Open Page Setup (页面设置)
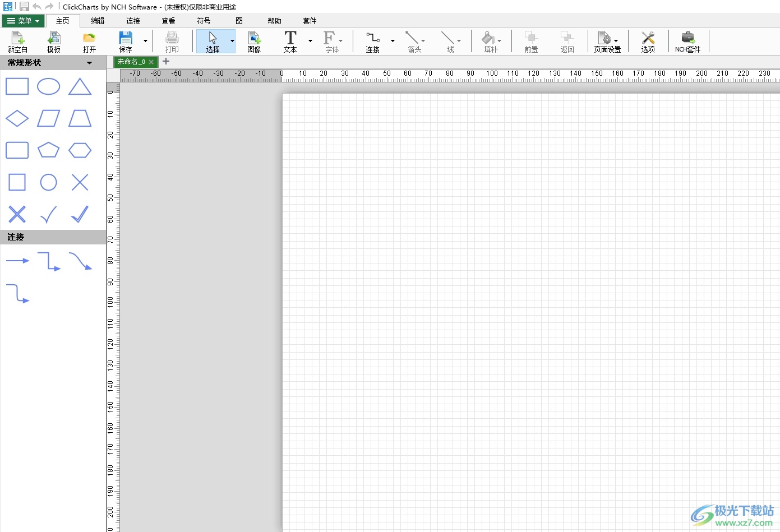 (607, 41)
